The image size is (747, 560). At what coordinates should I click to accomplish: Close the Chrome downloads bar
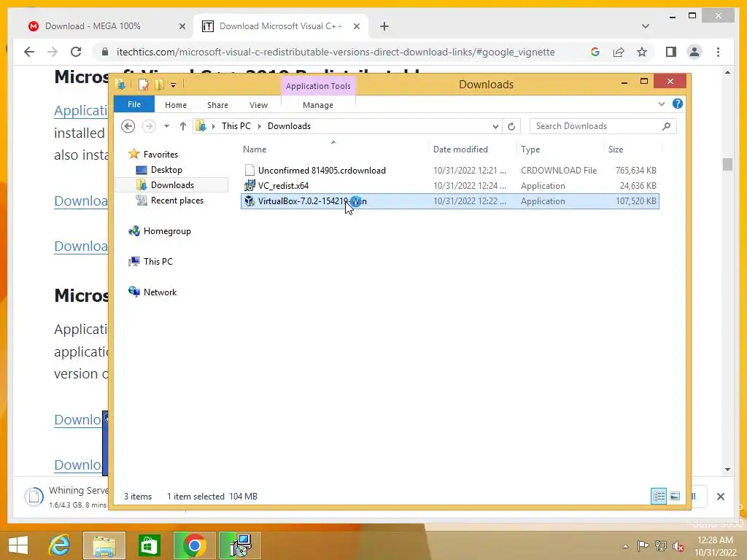720,496
